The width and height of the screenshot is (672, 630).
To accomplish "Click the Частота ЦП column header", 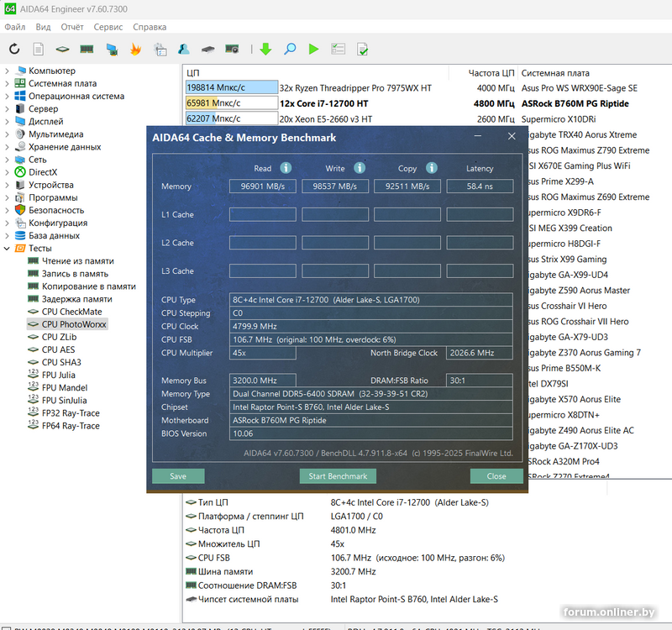I will pos(491,73).
